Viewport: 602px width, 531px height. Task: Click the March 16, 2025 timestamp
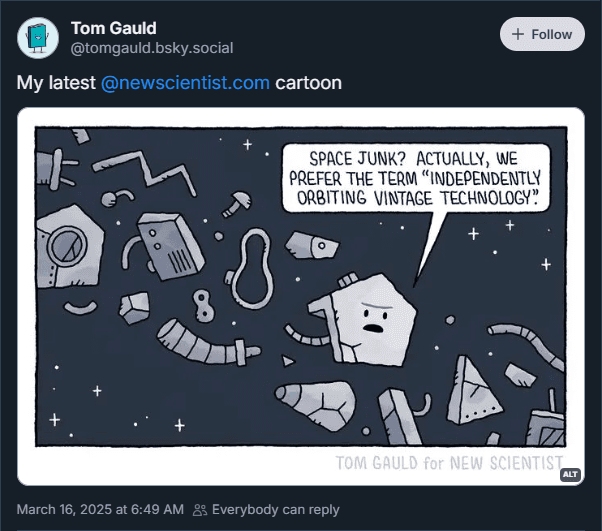100,510
